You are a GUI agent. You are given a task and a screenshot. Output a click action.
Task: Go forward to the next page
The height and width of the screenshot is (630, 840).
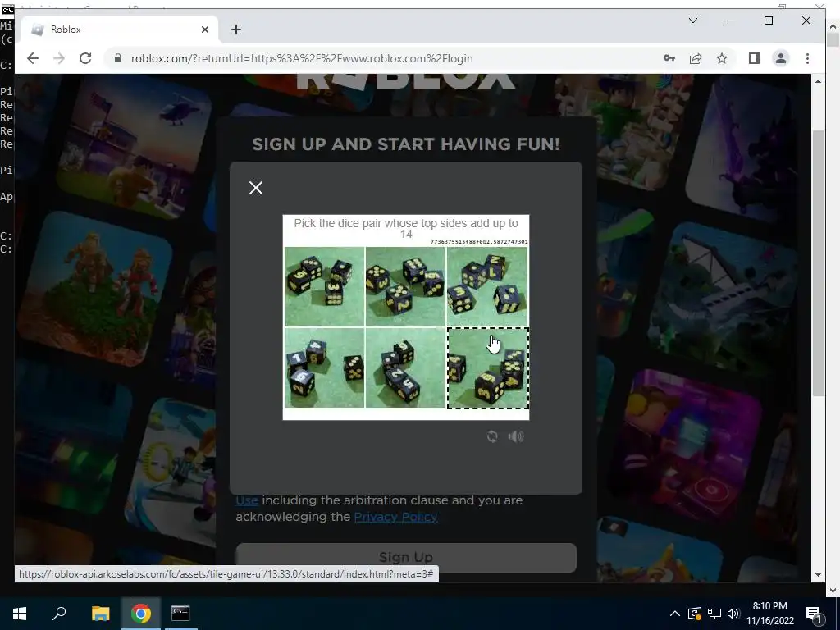point(59,58)
